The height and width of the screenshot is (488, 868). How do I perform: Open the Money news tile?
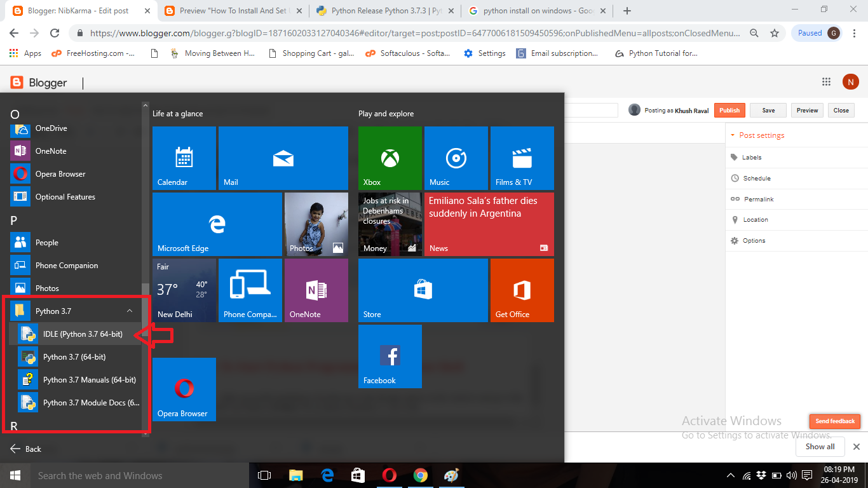(x=390, y=224)
